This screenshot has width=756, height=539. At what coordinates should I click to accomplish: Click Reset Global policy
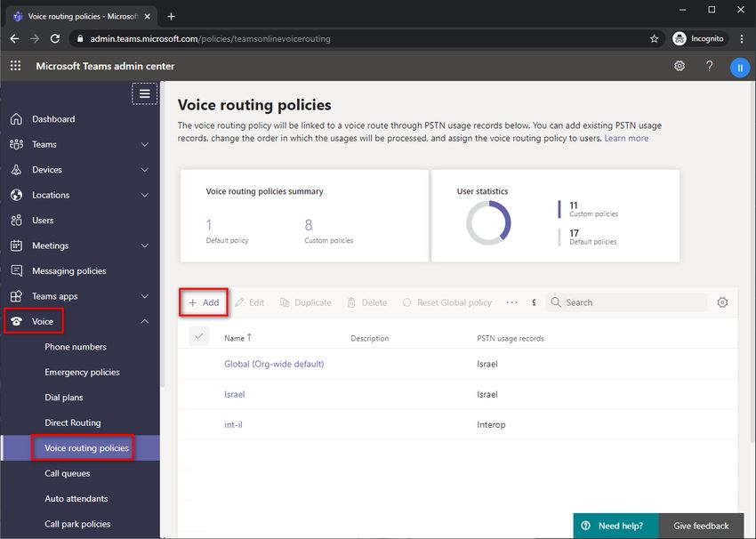pyautogui.click(x=447, y=302)
